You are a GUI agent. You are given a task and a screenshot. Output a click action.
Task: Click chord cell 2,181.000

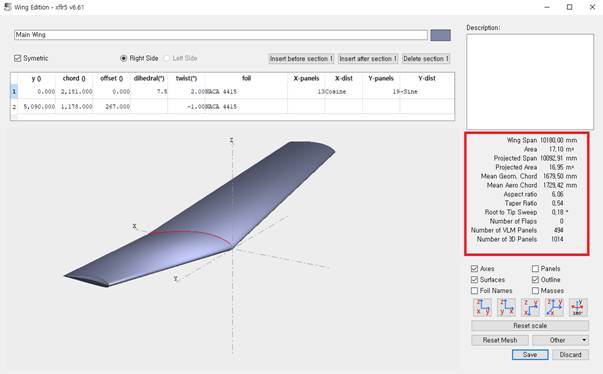75,92
